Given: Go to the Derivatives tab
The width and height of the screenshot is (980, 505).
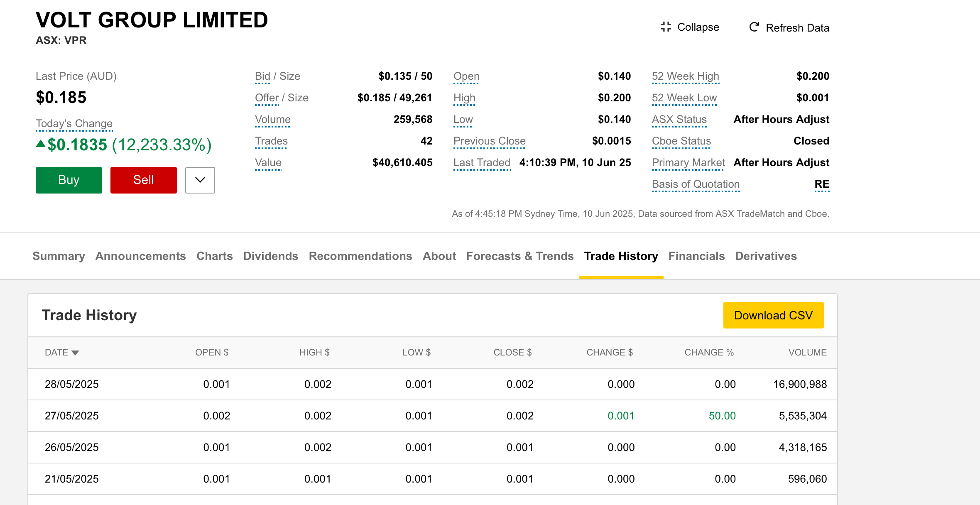Looking at the screenshot, I should [x=766, y=256].
